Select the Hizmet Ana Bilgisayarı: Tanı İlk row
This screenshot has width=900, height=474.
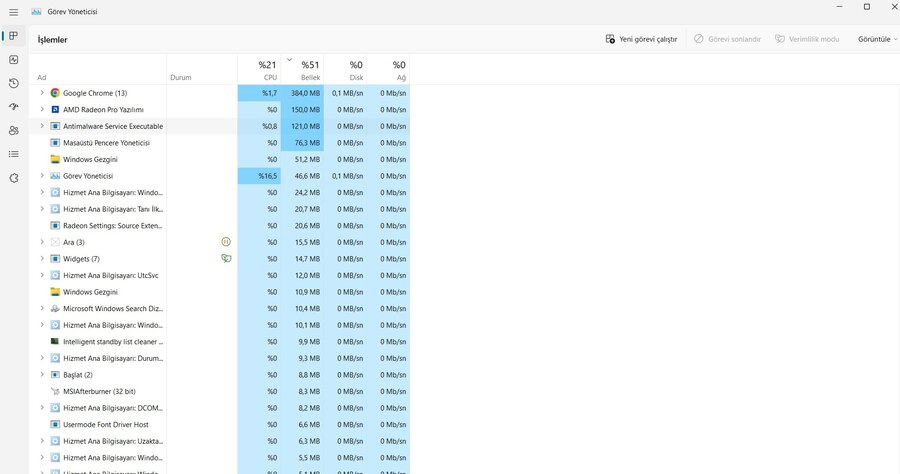point(219,209)
